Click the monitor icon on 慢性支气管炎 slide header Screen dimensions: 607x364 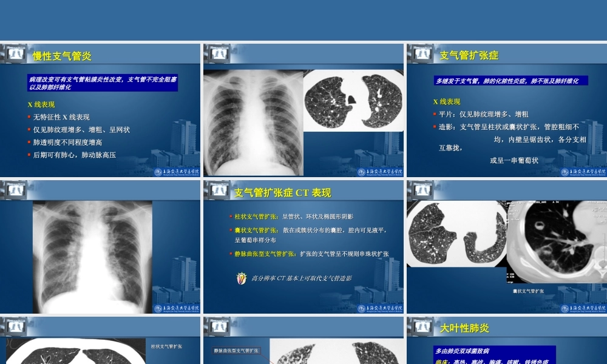(15, 53)
